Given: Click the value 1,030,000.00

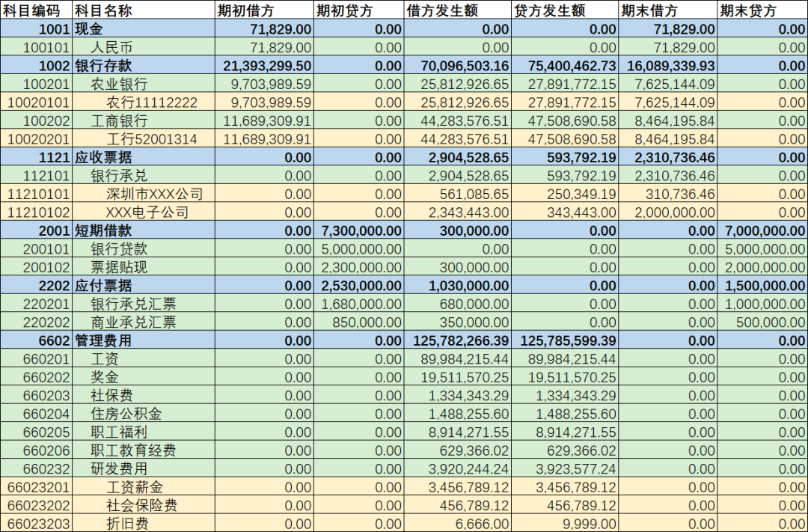Looking at the screenshot, I should pyautogui.click(x=458, y=285).
